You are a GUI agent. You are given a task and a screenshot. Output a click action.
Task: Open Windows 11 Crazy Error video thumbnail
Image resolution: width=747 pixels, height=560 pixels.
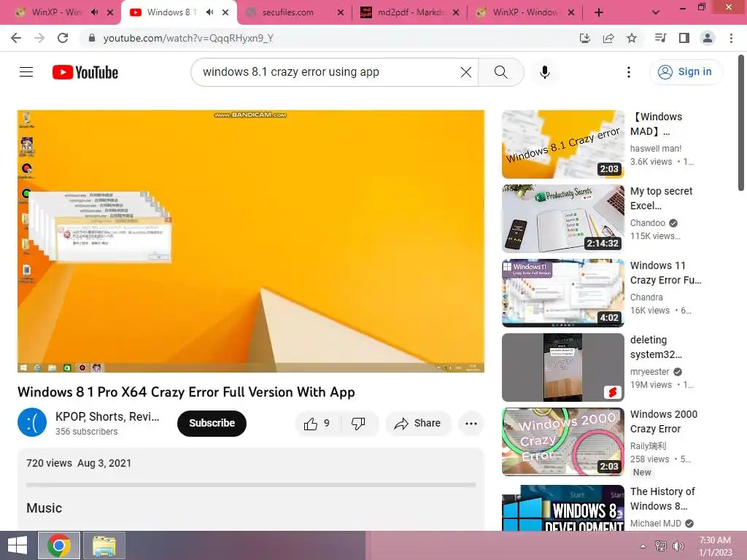point(562,293)
